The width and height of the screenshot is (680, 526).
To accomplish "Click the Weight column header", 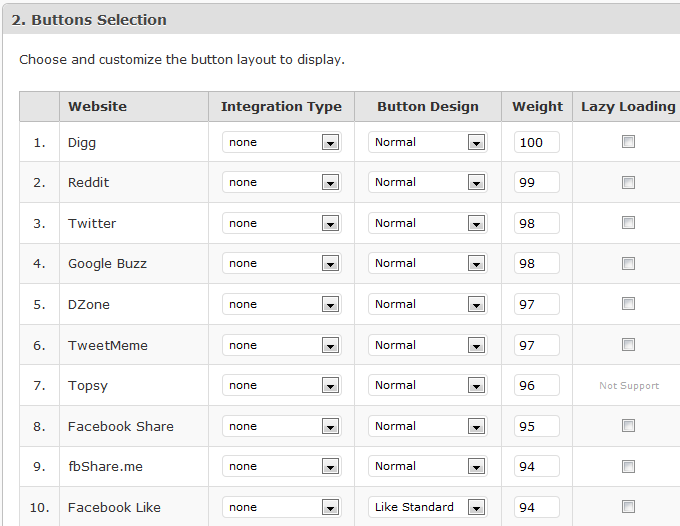I will [537, 106].
